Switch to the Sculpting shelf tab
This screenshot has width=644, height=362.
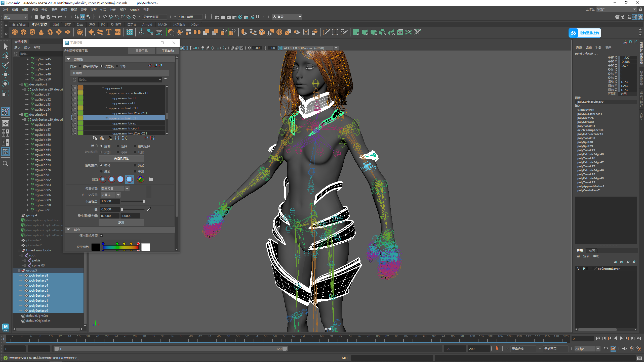click(56, 24)
